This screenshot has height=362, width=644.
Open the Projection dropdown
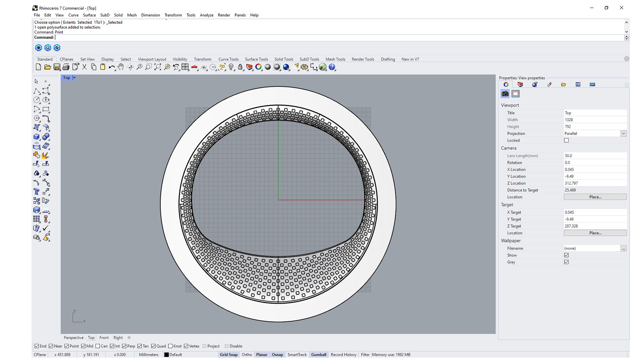coord(623,133)
